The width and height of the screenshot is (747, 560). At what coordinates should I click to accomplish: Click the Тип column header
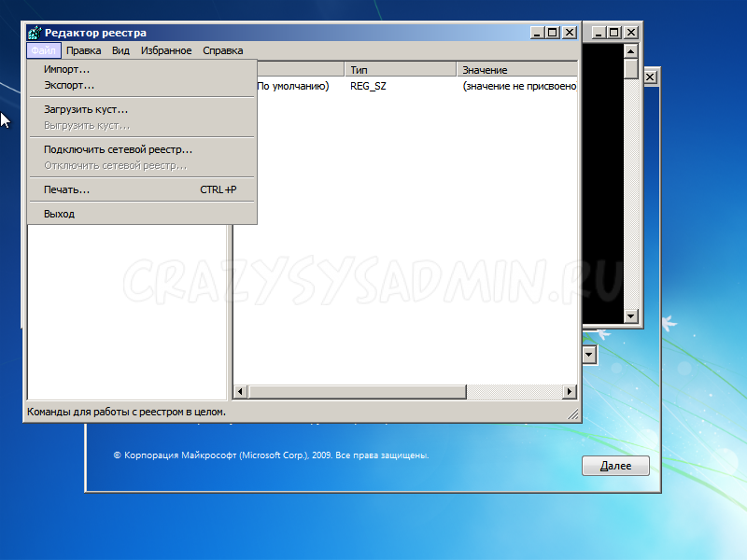click(x=400, y=70)
